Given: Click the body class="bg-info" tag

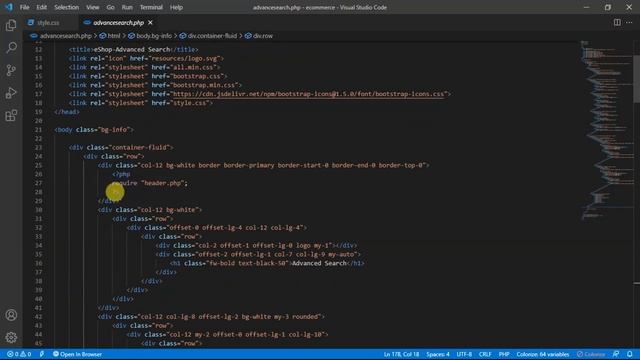Looking at the screenshot, I should (x=94, y=129).
